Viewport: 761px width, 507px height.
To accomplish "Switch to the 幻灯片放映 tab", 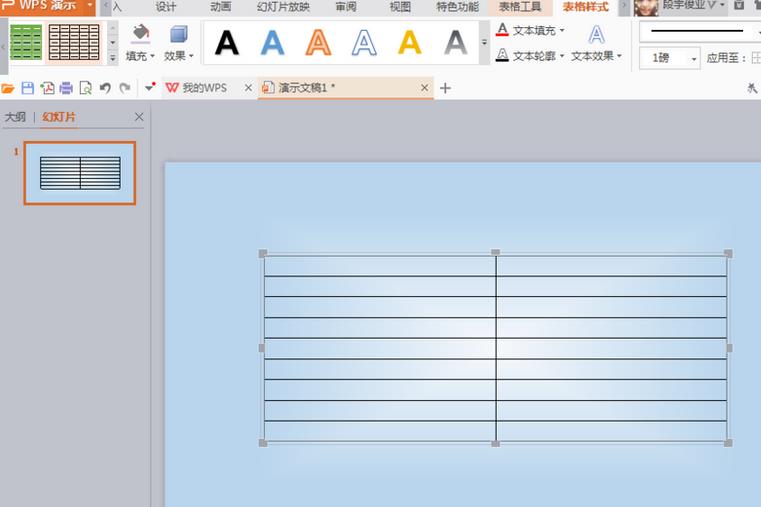I will pyautogui.click(x=283, y=7).
